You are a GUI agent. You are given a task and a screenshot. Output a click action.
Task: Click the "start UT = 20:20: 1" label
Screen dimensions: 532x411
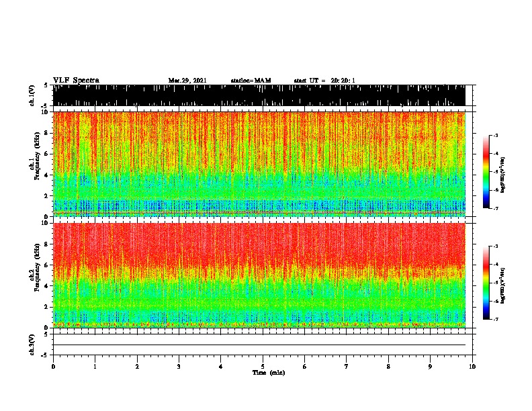pyautogui.click(x=324, y=81)
